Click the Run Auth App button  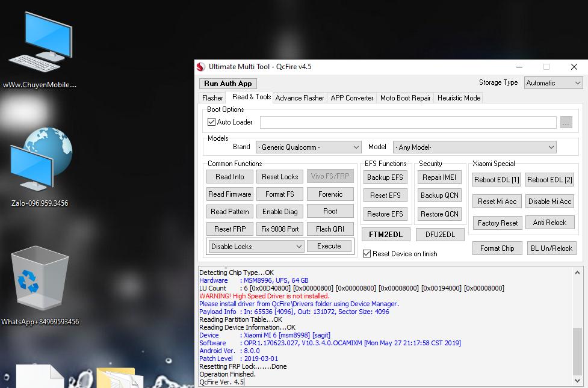pos(228,84)
